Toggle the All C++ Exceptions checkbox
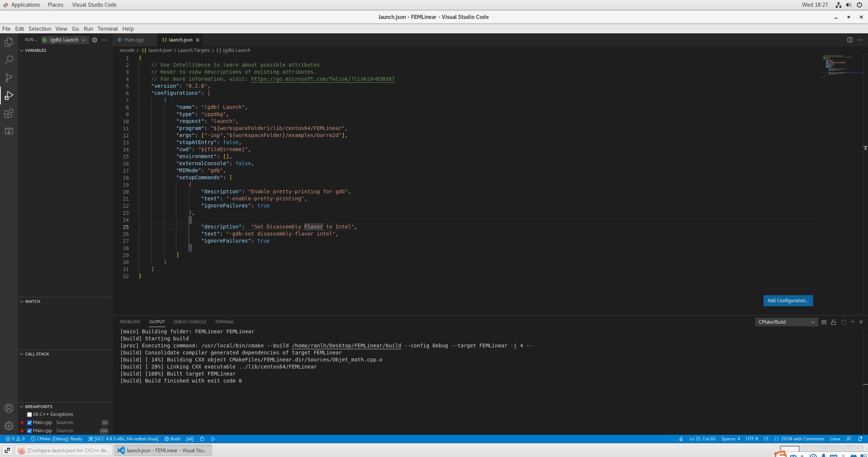868x457 pixels. [29, 414]
